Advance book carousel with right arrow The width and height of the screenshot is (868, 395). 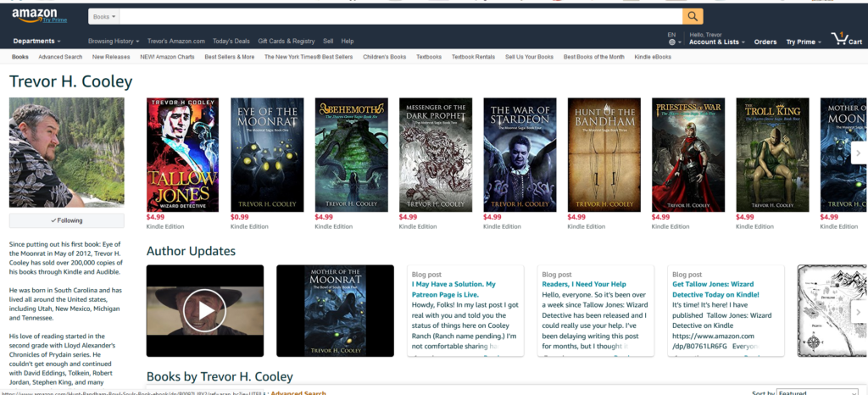859,153
